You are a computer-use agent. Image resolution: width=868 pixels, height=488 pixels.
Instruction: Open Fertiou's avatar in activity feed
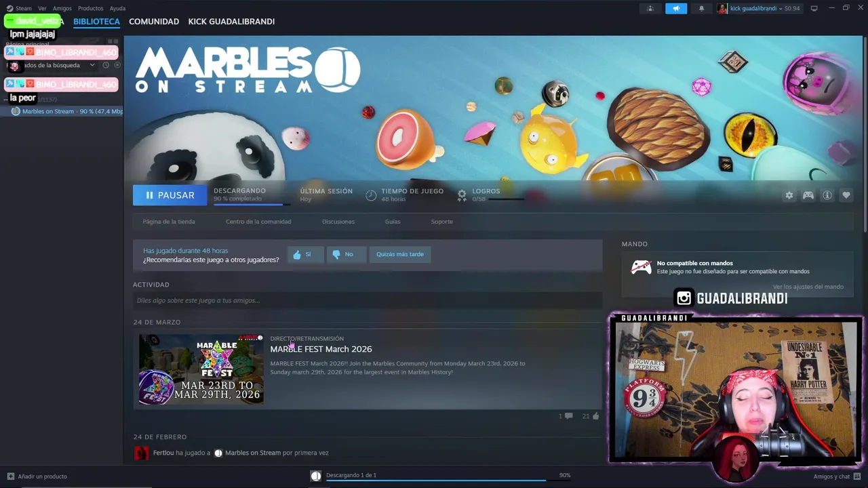[x=141, y=453]
